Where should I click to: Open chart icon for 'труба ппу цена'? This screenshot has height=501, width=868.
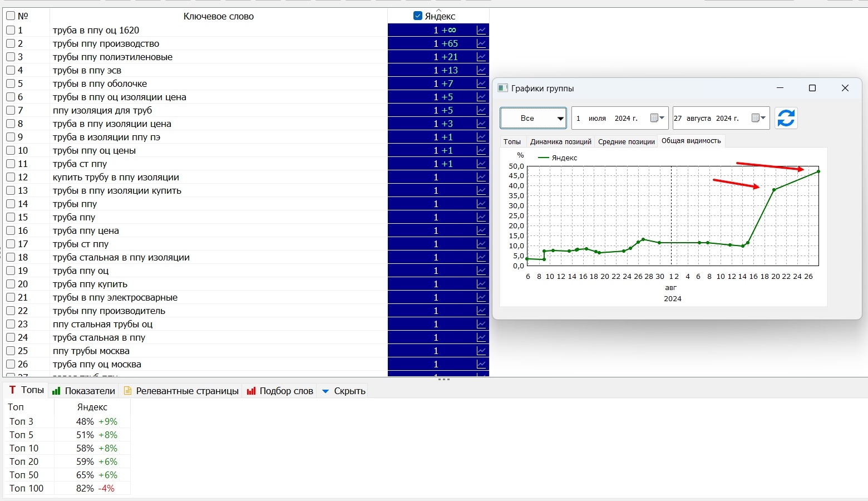(481, 230)
